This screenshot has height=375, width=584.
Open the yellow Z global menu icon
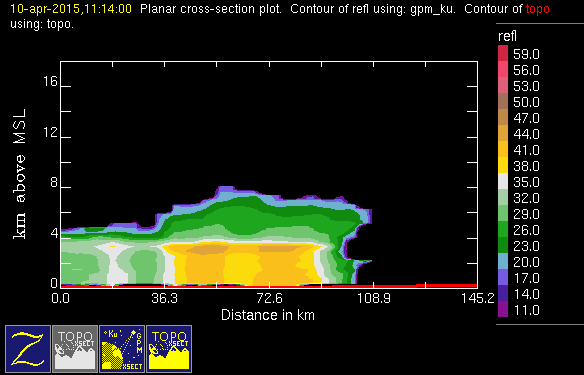(x=28, y=349)
